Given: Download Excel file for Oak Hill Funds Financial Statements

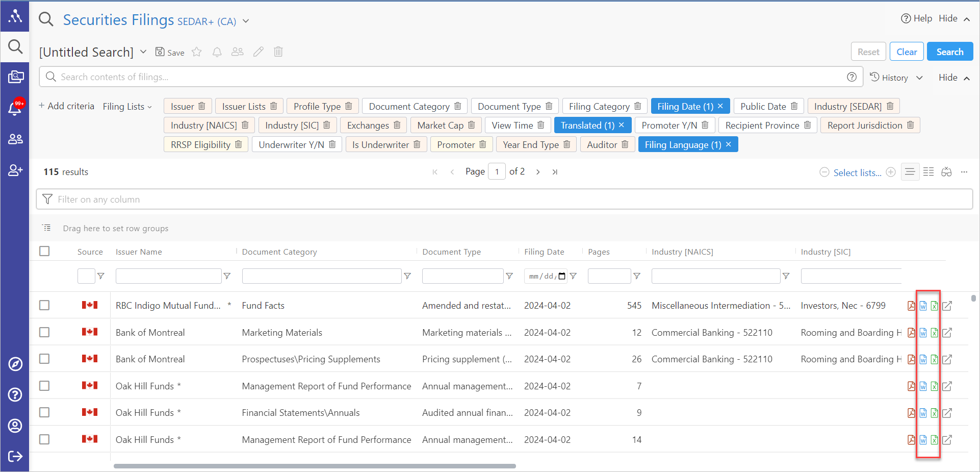Looking at the screenshot, I should (934, 413).
